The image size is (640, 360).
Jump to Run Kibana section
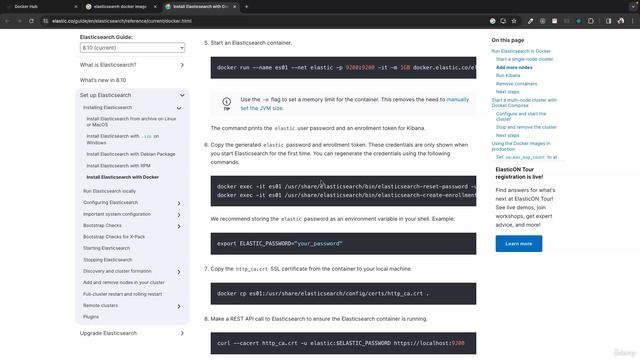coord(508,76)
